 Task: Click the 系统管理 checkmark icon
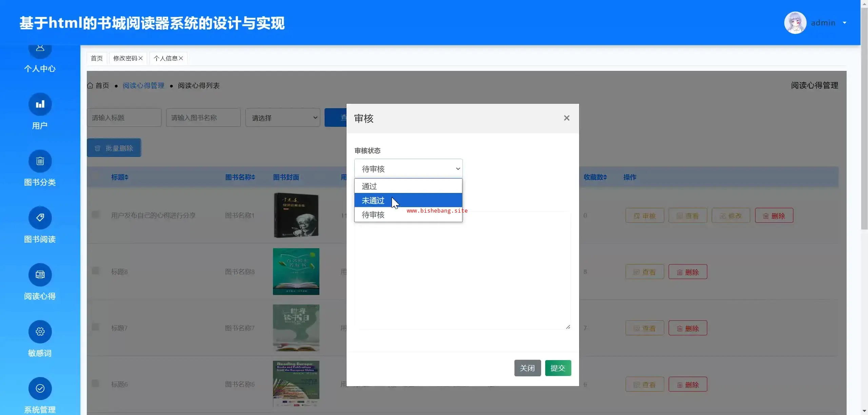(40, 389)
